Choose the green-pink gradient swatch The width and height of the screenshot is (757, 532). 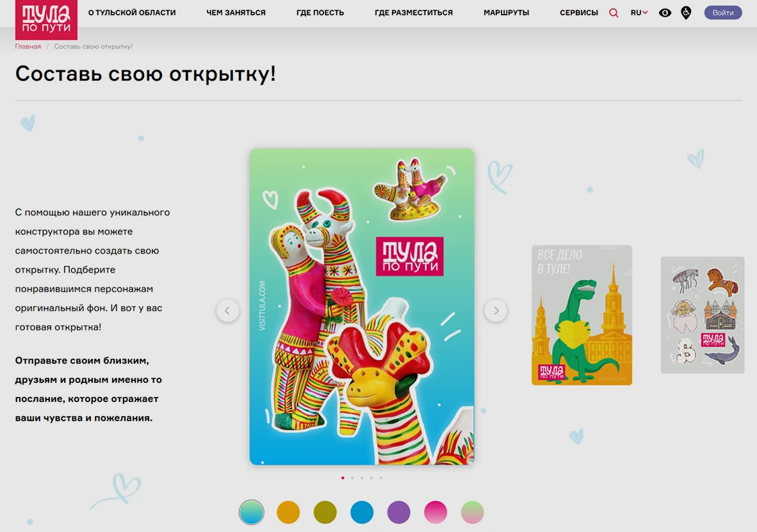pos(472,512)
